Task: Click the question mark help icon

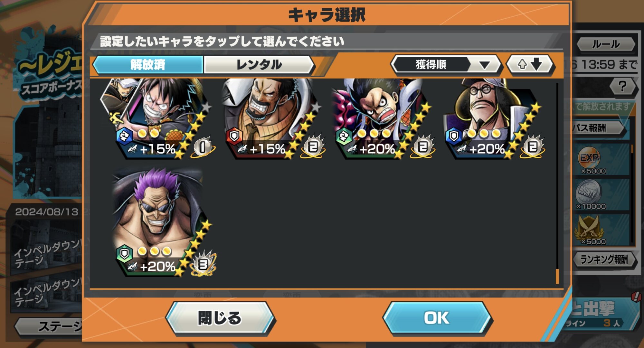Action: coord(623,86)
